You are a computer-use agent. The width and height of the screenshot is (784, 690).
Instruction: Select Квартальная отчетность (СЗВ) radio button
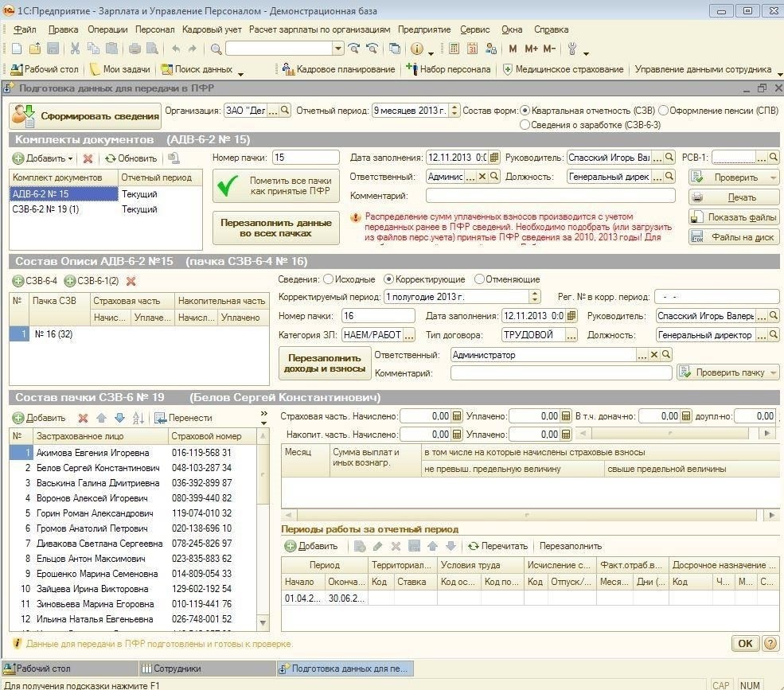(525, 111)
